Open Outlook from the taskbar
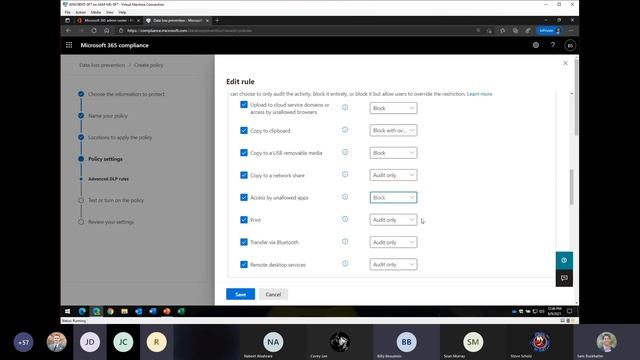Viewport: 640px width, 360px height. coord(139,311)
